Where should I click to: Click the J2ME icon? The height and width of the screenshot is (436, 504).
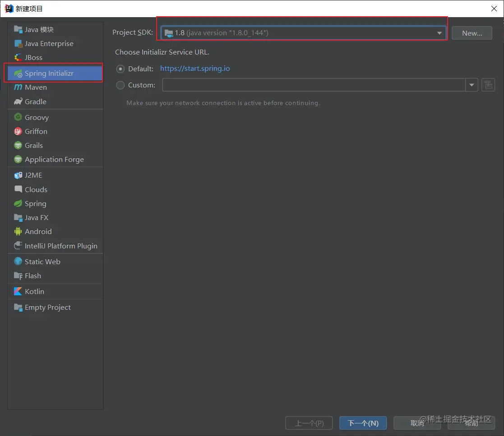pyautogui.click(x=18, y=175)
